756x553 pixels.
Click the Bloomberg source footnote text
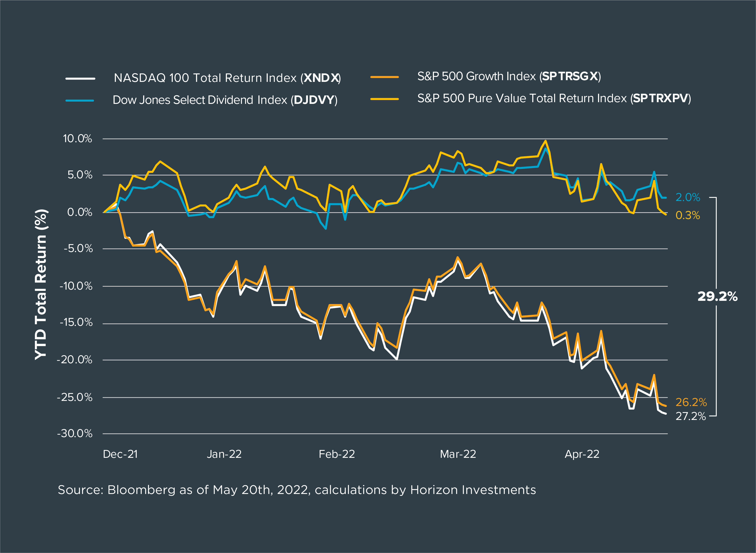297,490
